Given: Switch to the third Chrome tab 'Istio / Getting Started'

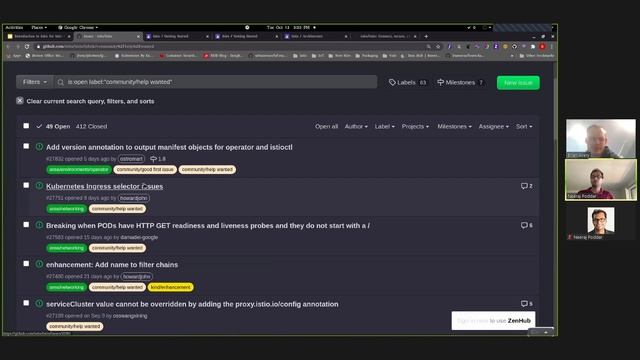Looking at the screenshot, I should [177, 36].
